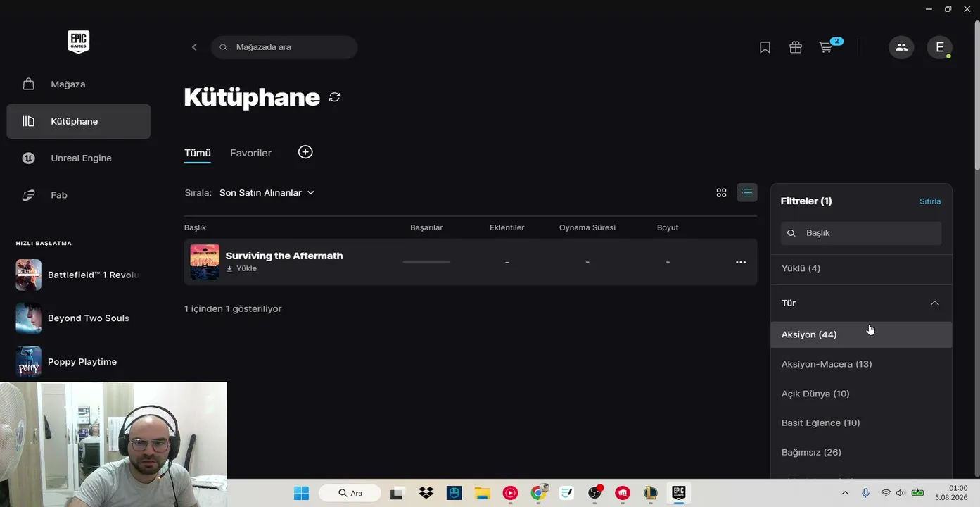Image resolution: width=980 pixels, height=507 pixels.
Task: Open the Wi-Fi network tray icon
Action: pos(886,493)
